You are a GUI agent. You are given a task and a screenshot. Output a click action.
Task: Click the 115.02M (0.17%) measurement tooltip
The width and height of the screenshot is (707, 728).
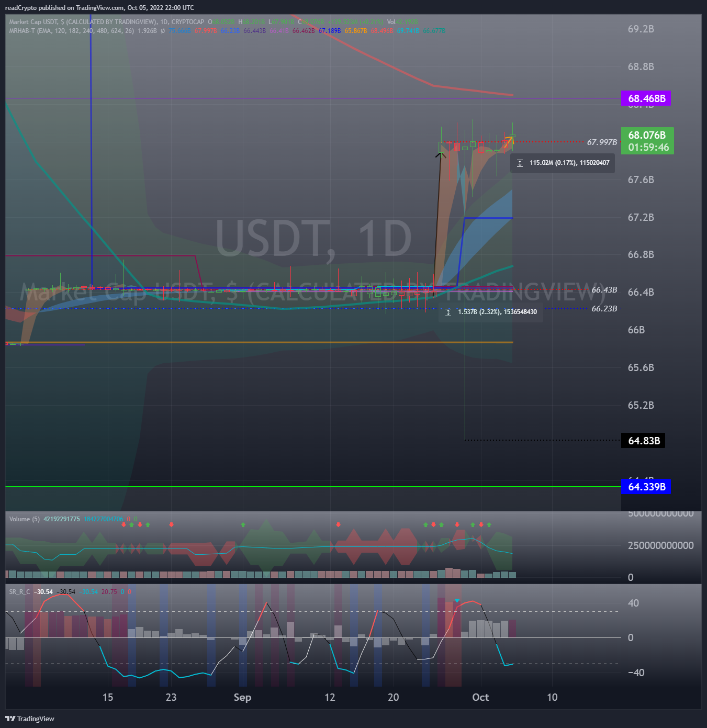click(563, 163)
